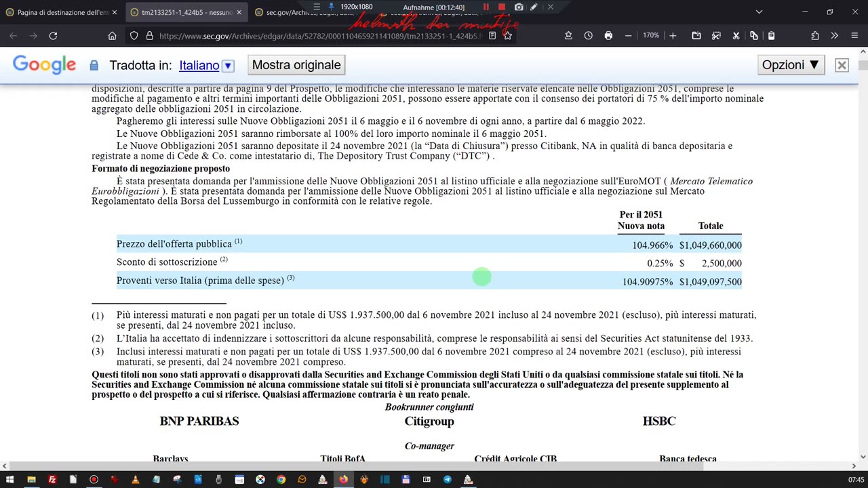The width and height of the screenshot is (868, 488).
Task: Take a screenshot with the scissors-frame icon
Action: (716, 36)
